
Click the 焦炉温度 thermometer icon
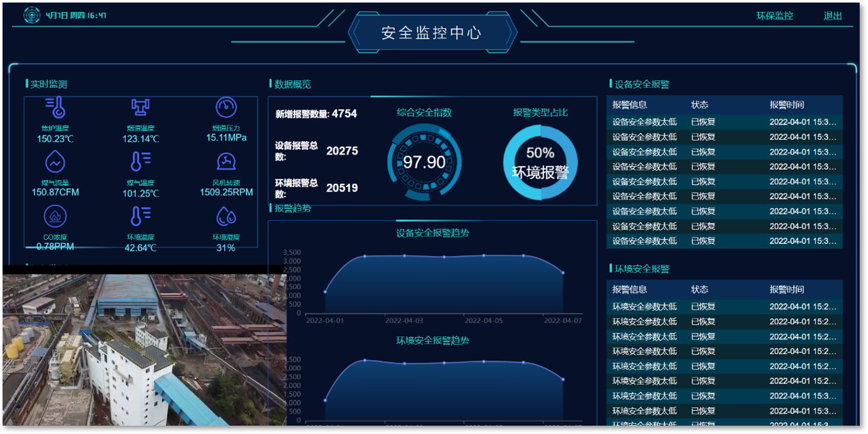point(56,107)
